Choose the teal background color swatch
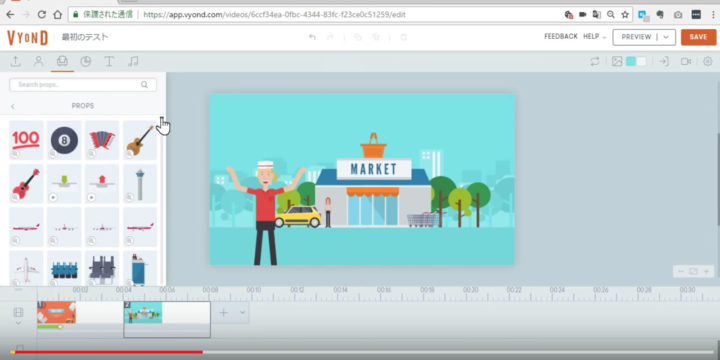720x360 pixels. coord(631,62)
